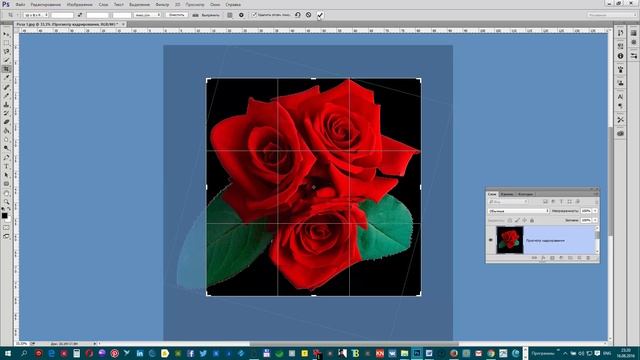Swap crop width and height
The image size is (640, 360).
[x=80, y=15]
